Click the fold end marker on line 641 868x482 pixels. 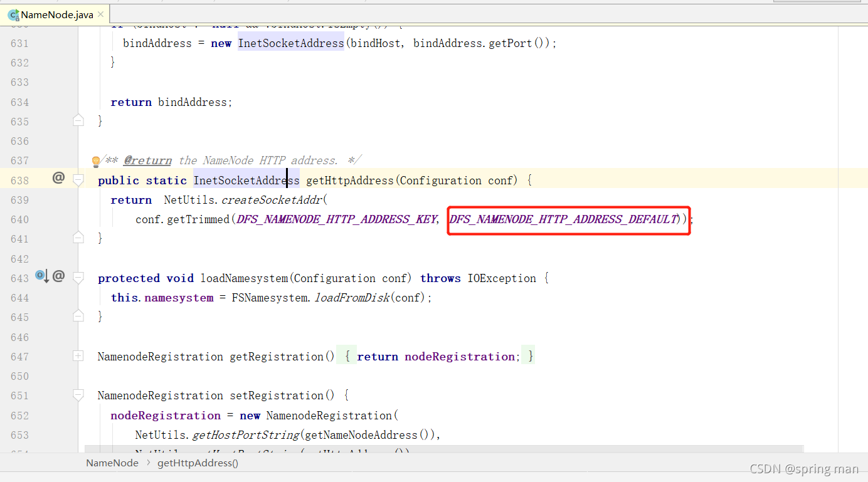point(78,238)
